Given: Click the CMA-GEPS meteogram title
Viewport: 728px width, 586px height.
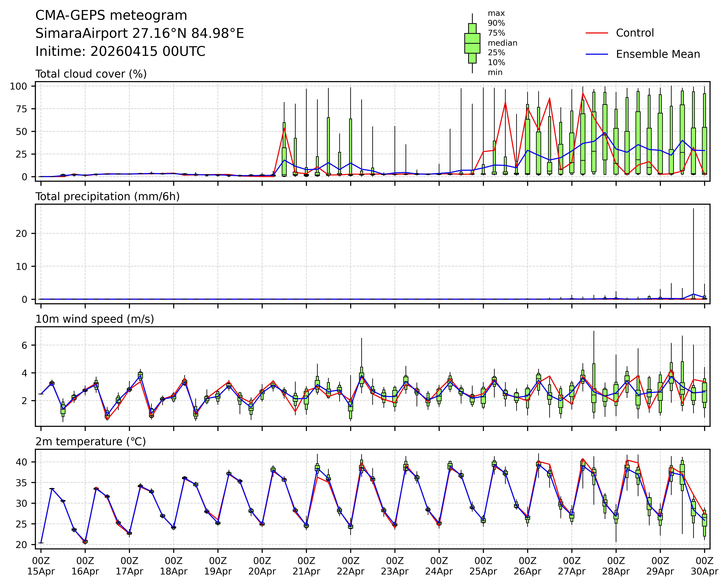Looking at the screenshot, I should point(111,15).
